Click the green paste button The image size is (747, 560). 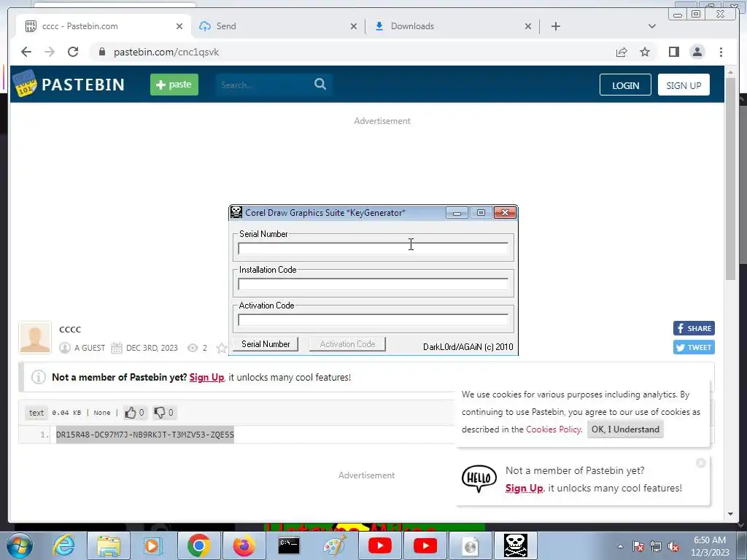[174, 85]
